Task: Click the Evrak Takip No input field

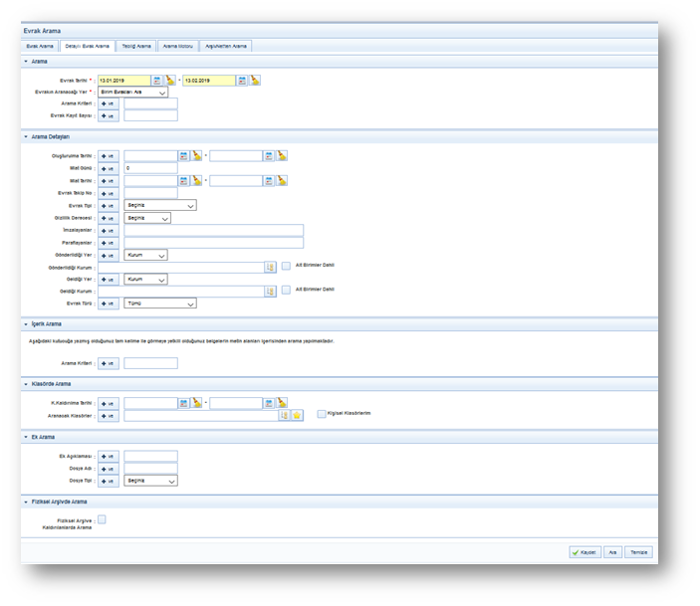Action: (x=150, y=193)
